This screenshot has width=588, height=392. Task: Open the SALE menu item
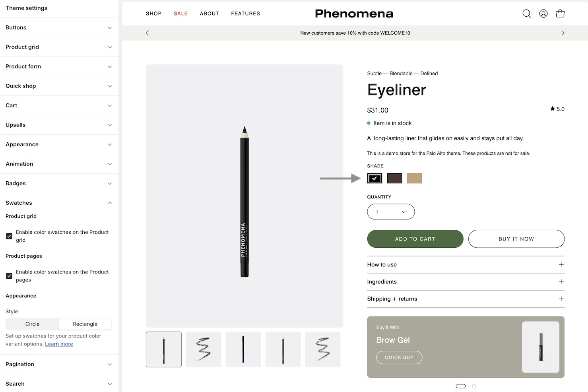click(180, 14)
